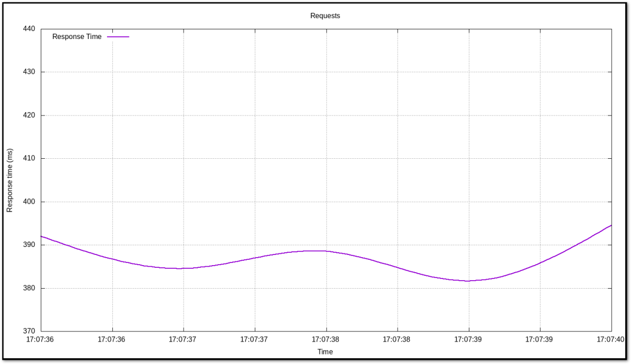Click the purple legend line sample

(118, 36)
